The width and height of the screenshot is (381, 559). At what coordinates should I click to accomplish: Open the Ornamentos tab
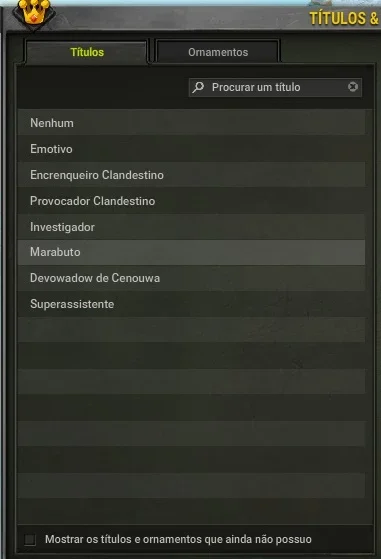point(218,52)
